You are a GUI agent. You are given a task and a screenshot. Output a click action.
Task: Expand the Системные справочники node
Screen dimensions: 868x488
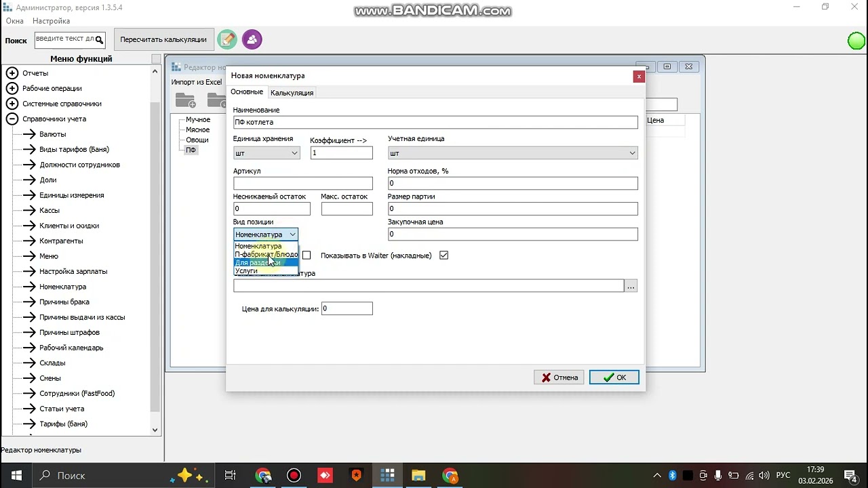coord(12,104)
